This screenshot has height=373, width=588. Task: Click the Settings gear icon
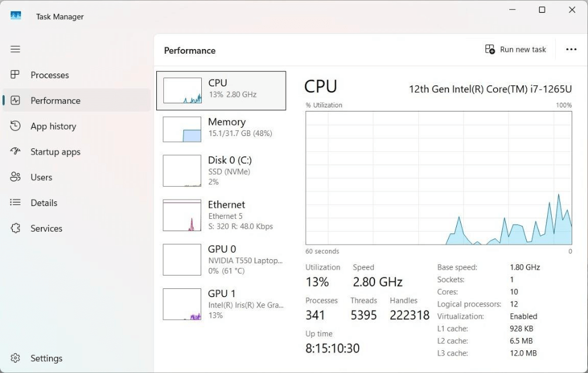16,358
